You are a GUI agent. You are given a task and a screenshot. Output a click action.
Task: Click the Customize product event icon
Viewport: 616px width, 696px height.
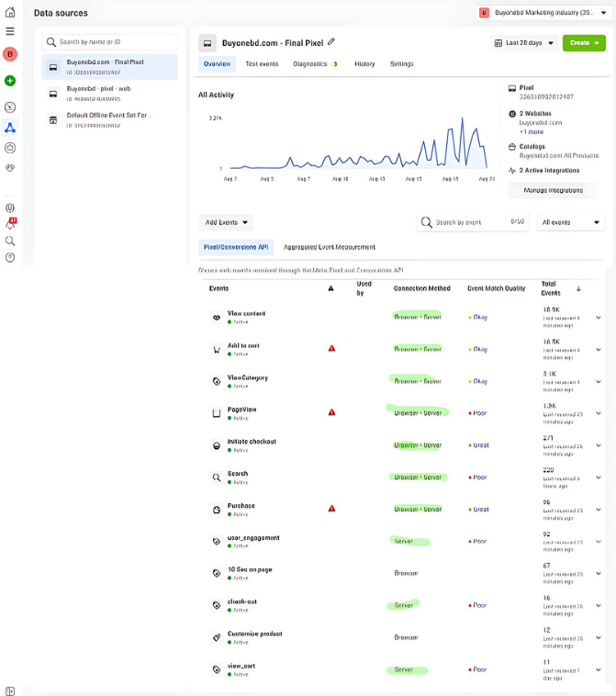pos(217,638)
